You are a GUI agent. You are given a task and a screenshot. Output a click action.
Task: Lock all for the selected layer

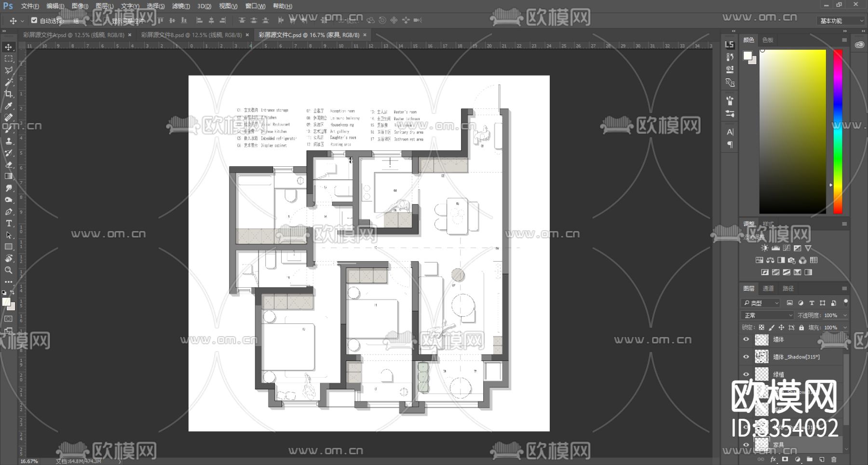coord(801,328)
